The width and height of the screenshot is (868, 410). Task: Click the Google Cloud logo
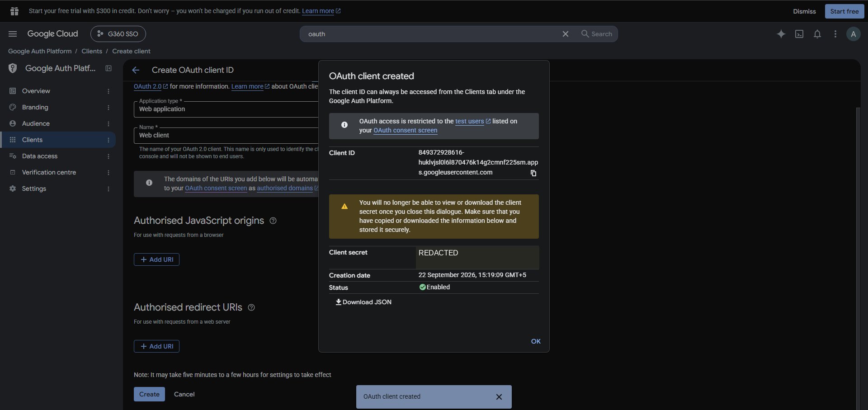(52, 34)
